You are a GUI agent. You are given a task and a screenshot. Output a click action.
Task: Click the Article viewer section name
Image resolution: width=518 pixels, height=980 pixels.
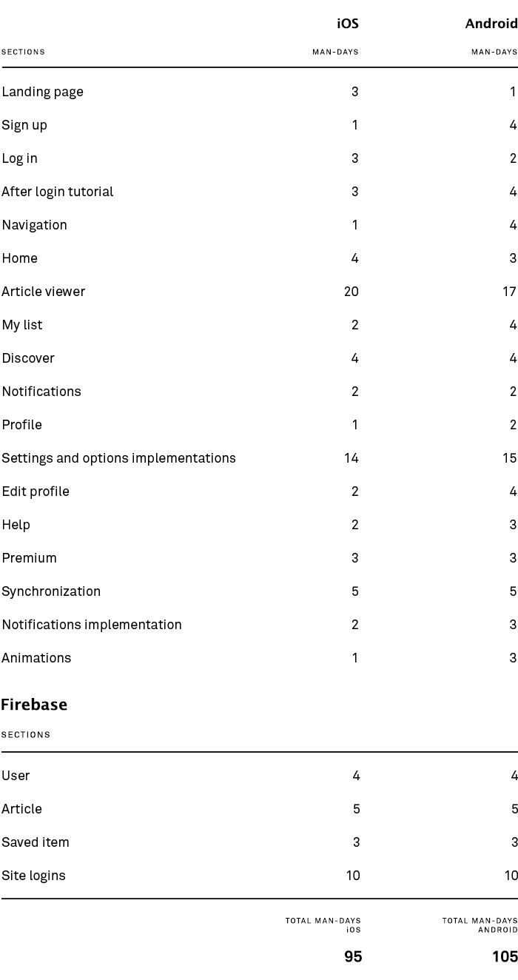[43, 292]
